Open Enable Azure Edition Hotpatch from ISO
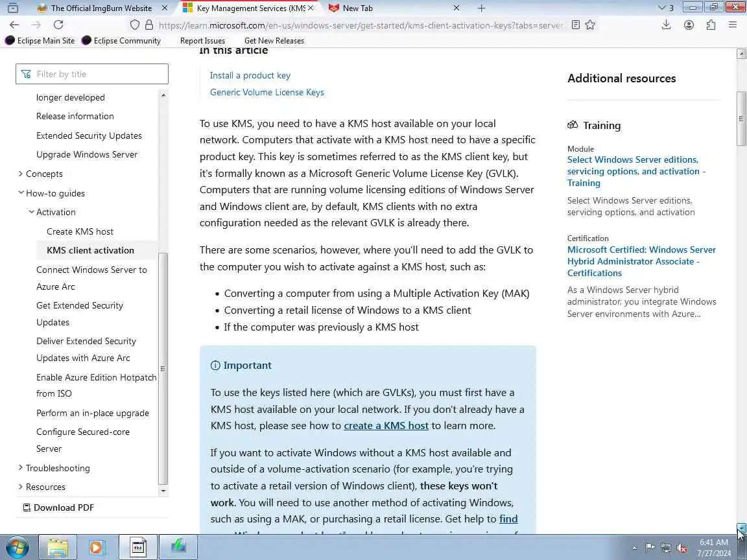747x560 pixels. [96, 385]
